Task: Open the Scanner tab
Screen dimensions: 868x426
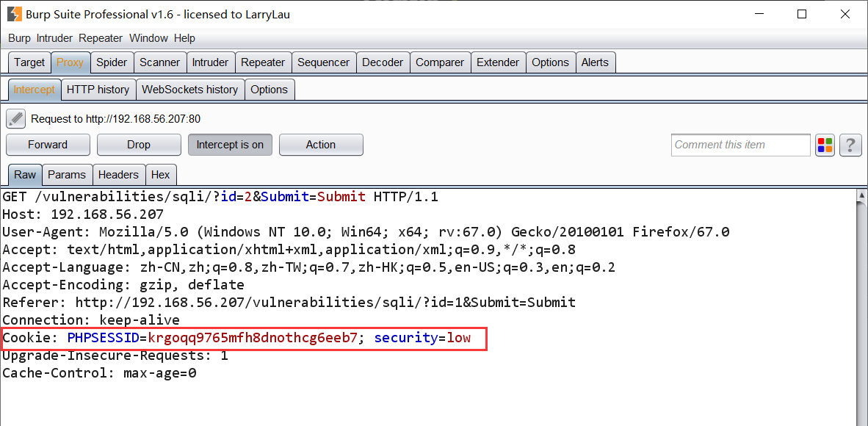Action: click(x=159, y=62)
